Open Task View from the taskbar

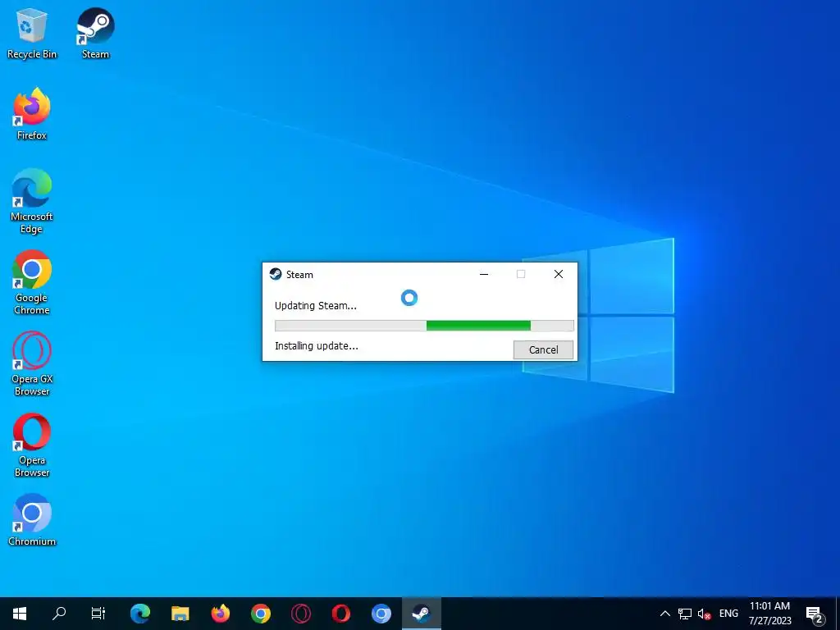(x=98, y=614)
